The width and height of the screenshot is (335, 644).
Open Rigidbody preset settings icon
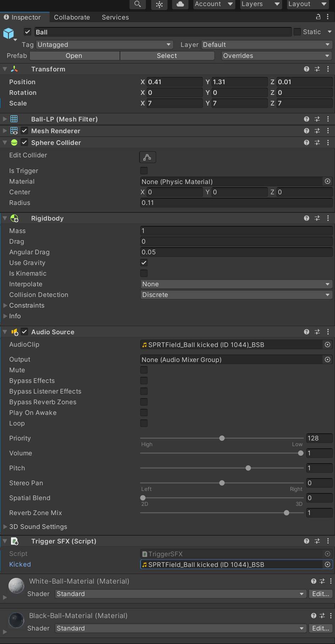[x=317, y=218]
